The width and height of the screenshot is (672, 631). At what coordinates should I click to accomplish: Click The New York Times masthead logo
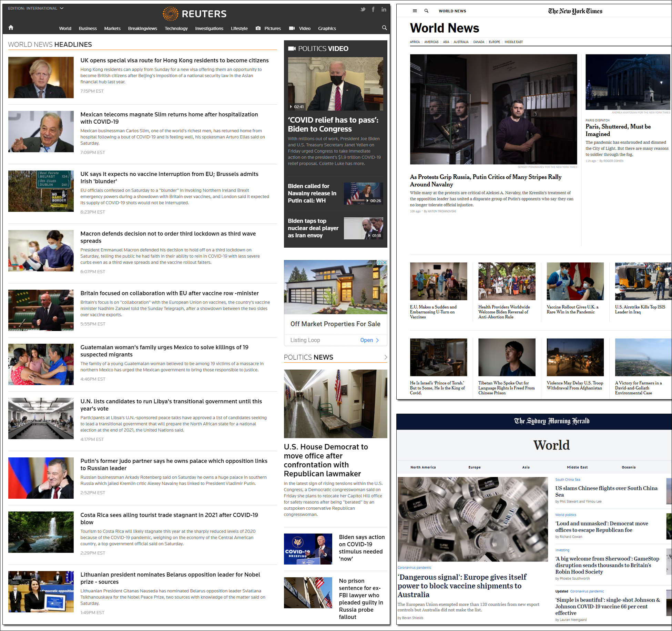[575, 11]
